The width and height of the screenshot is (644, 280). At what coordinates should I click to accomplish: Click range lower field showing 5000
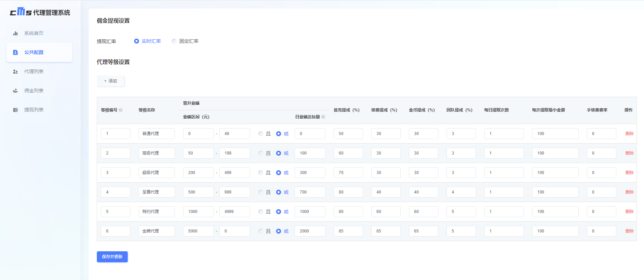[198, 231]
